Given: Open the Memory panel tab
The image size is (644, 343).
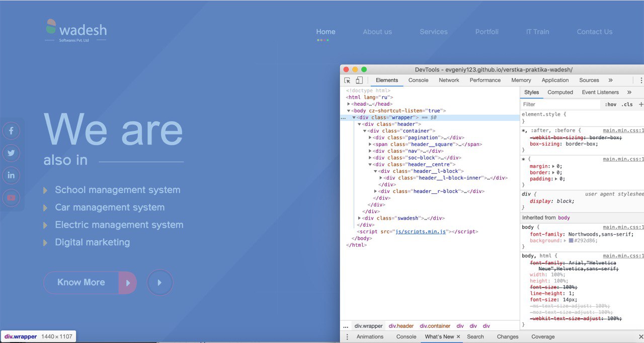Looking at the screenshot, I should 521,80.
